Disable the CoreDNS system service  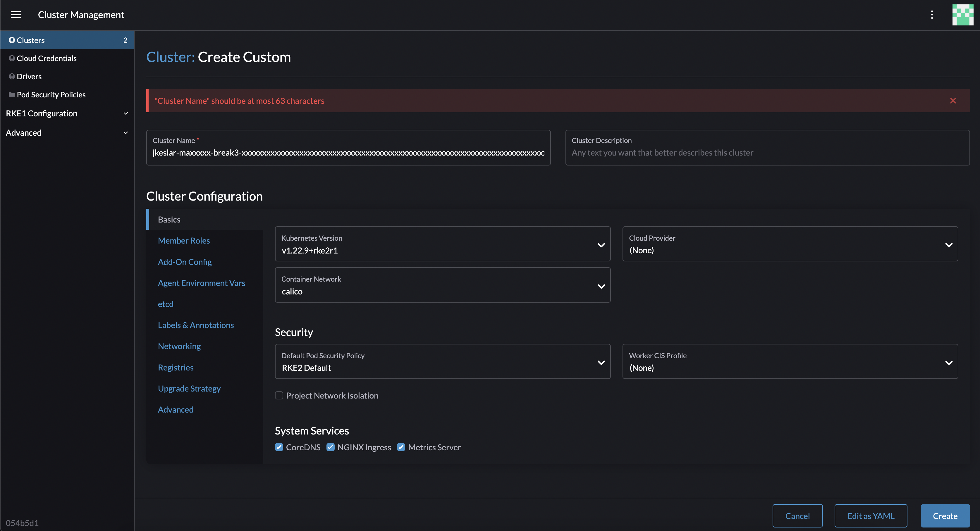pos(279,447)
